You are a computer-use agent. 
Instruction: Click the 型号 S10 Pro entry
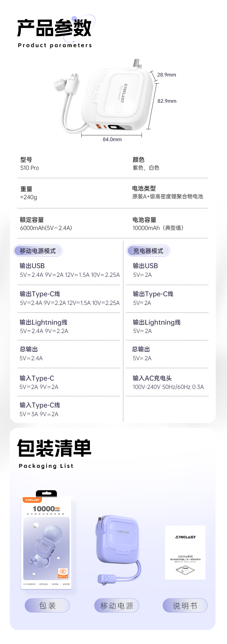coord(30,164)
